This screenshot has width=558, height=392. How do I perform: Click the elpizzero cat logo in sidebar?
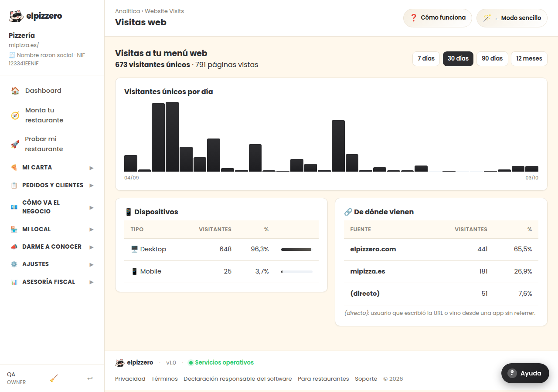click(16, 16)
